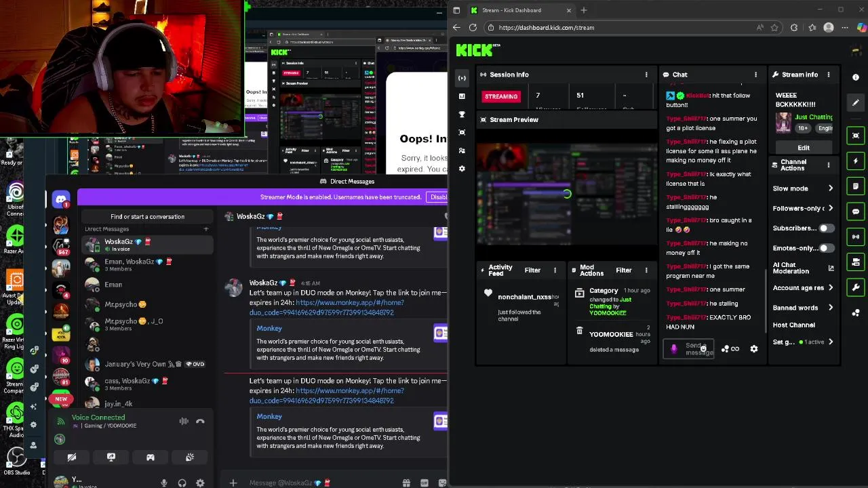Open Session Info panel three-dot menu
The height and width of the screenshot is (488, 868).
[646, 75]
